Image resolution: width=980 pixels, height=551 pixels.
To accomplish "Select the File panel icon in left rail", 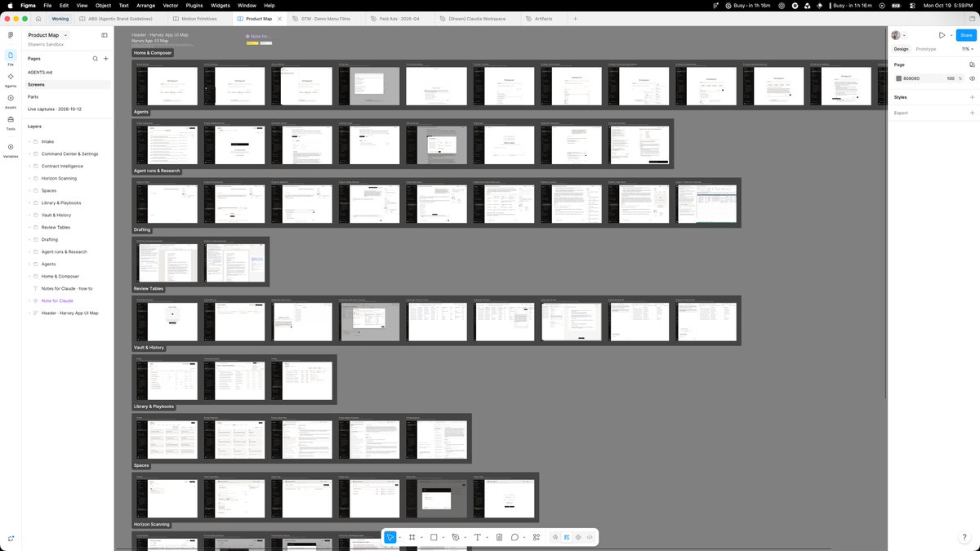I will pos(11,57).
